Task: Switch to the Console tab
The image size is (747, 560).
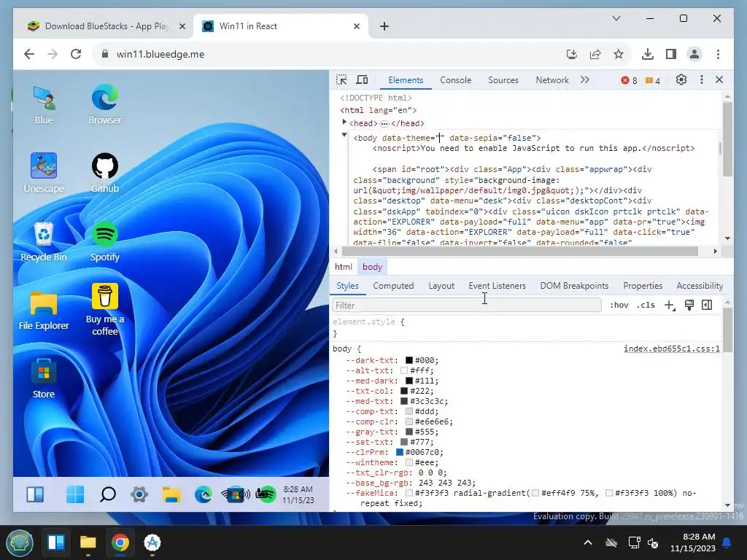Action: point(455,80)
